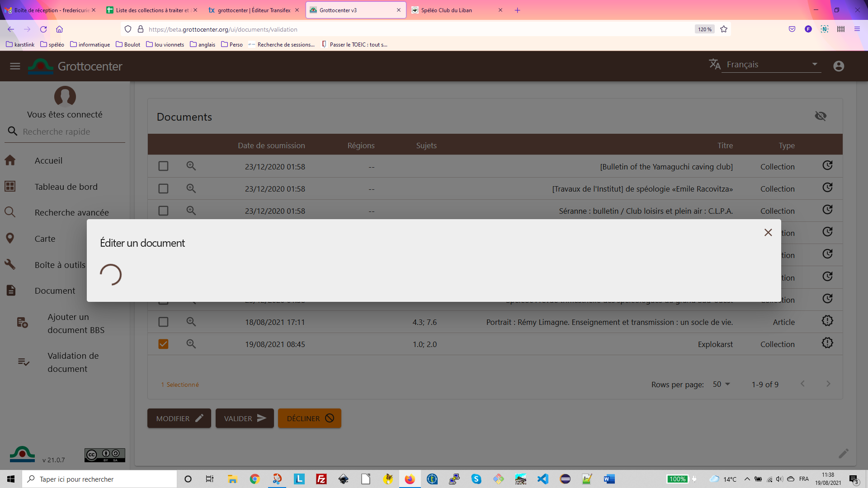
Task: Open the user account icon
Action: click(x=839, y=66)
